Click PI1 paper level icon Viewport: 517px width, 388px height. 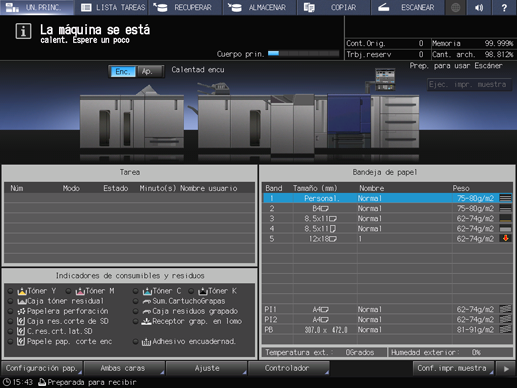(x=505, y=309)
